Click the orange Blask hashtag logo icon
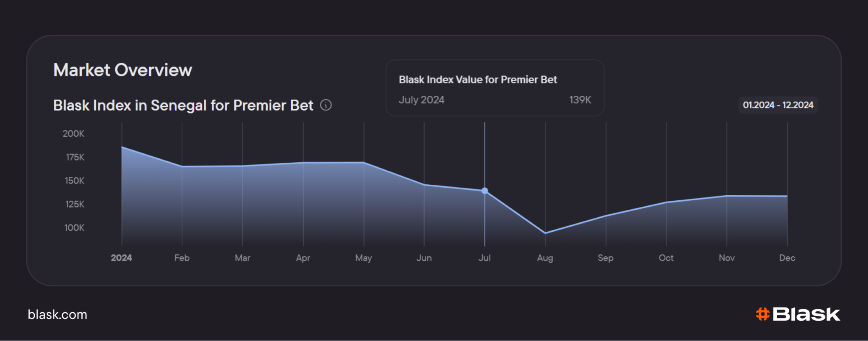 (x=762, y=314)
